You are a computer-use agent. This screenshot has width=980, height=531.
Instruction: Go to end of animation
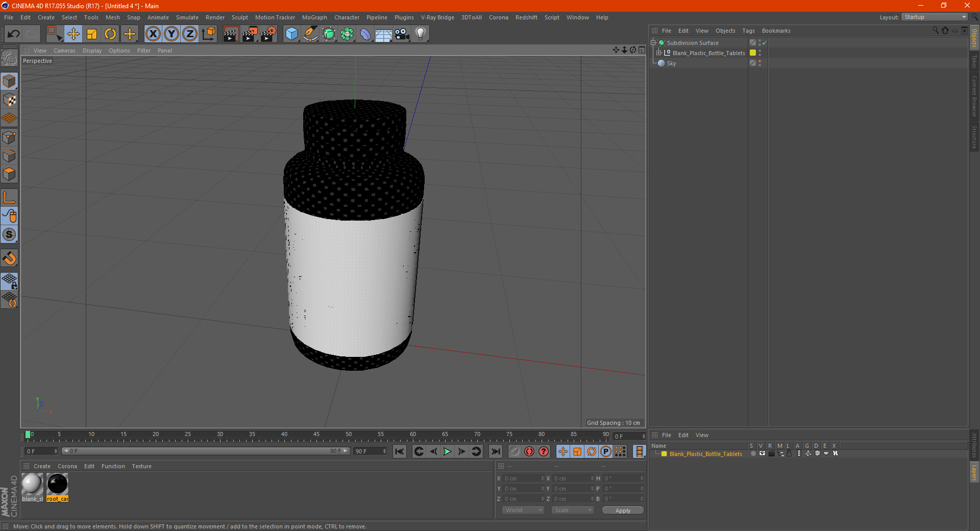pos(495,451)
